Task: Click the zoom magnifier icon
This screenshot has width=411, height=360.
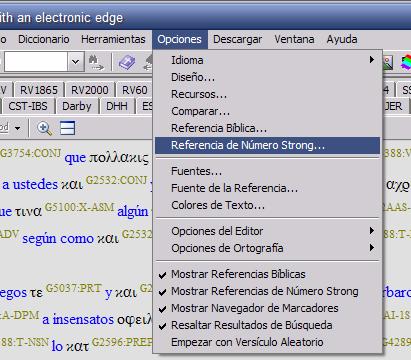Action: (x=45, y=129)
